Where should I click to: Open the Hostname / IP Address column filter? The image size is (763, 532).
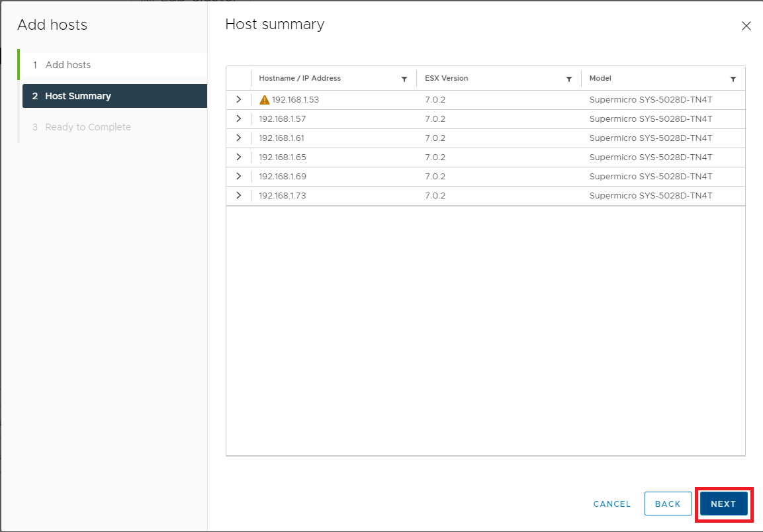[404, 79]
